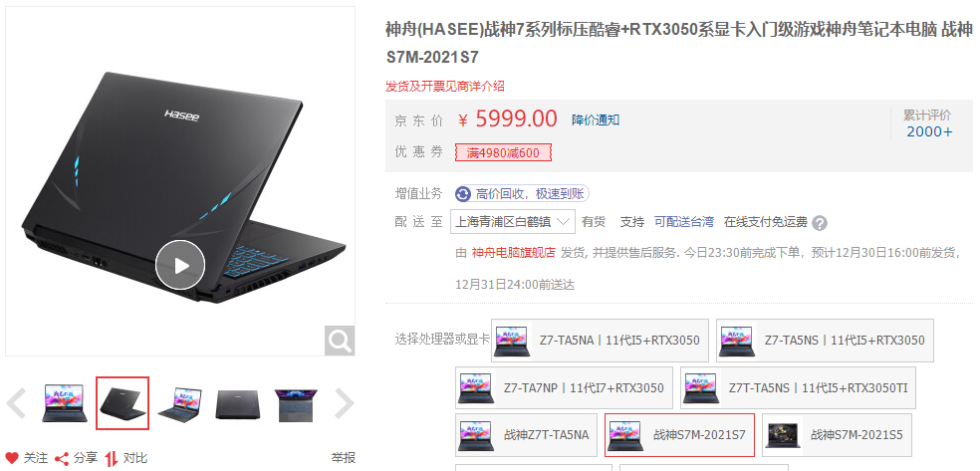Select the Z7-TA7NP 11代I7+RTX3050 option
980x471 pixels.
click(564, 388)
